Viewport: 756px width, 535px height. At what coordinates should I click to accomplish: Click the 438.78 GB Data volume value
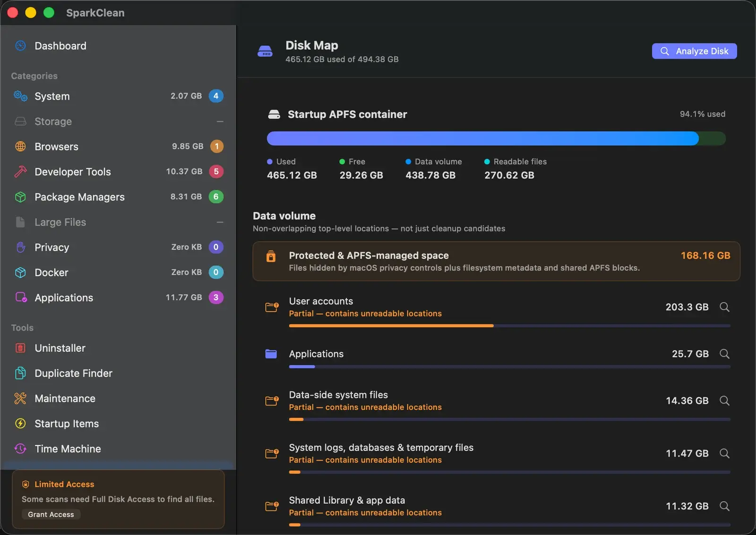(x=430, y=175)
